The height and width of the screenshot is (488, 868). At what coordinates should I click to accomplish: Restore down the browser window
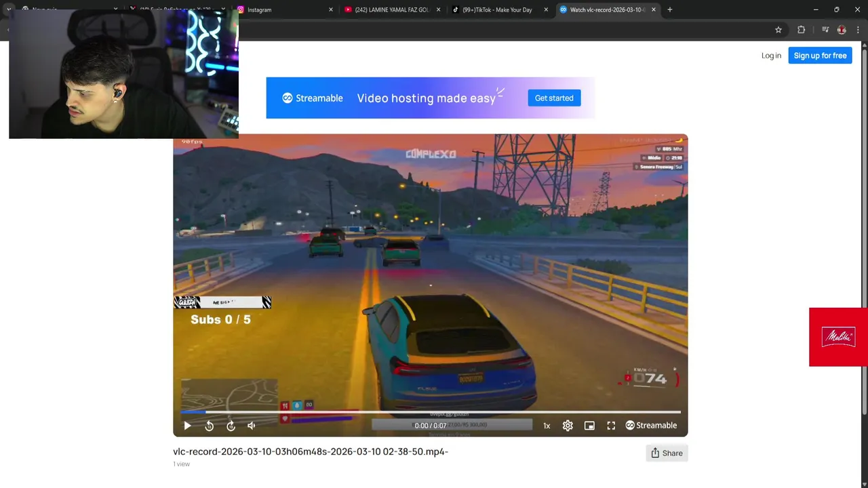837,9
